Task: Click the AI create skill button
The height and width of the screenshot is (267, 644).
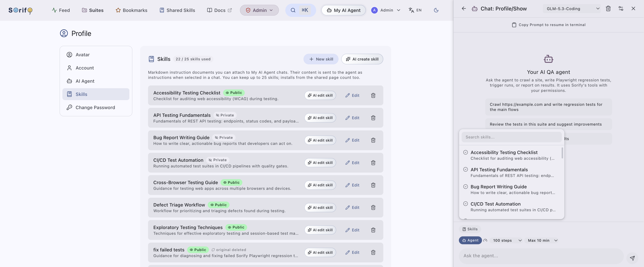Action: coord(362,59)
